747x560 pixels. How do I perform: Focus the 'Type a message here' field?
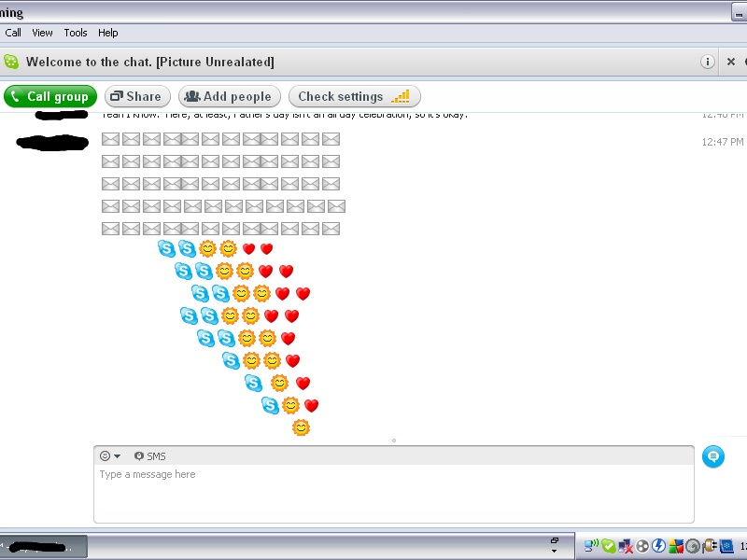coord(394,493)
